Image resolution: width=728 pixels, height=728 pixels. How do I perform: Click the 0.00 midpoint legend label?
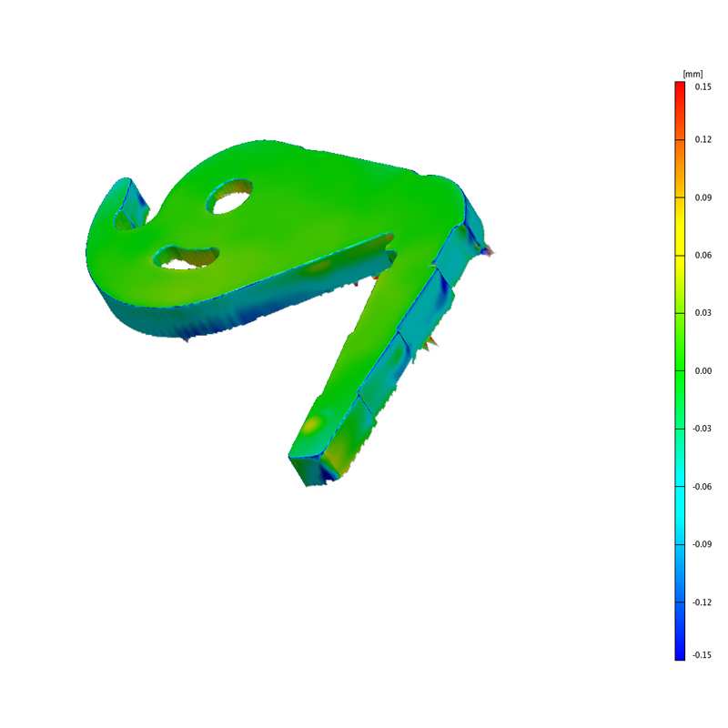tap(703, 370)
